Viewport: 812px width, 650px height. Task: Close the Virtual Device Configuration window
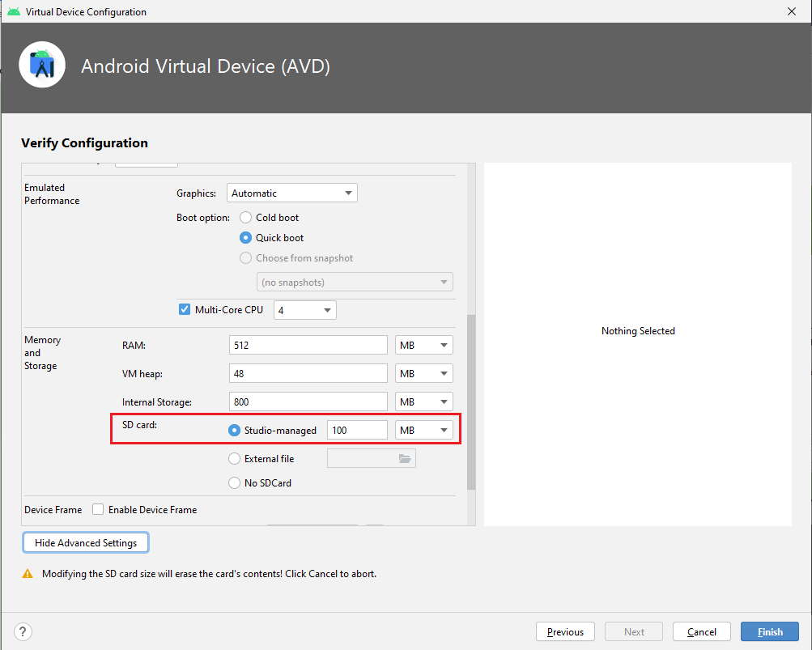click(791, 11)
